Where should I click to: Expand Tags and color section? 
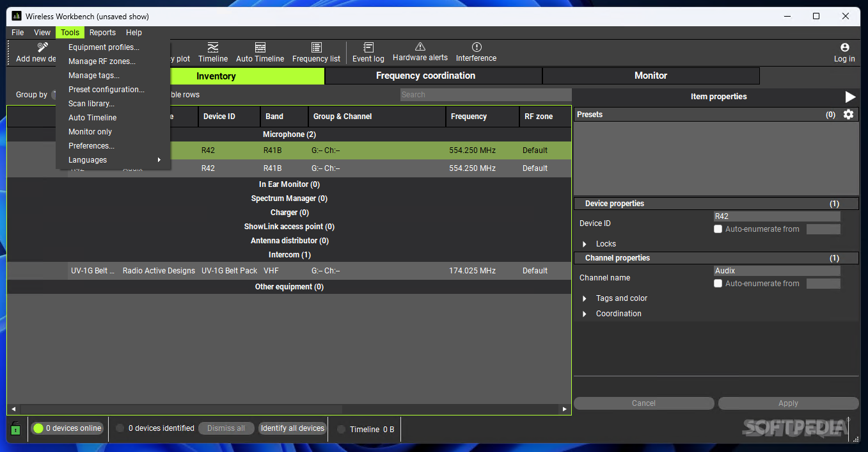[x=585, y=298]
